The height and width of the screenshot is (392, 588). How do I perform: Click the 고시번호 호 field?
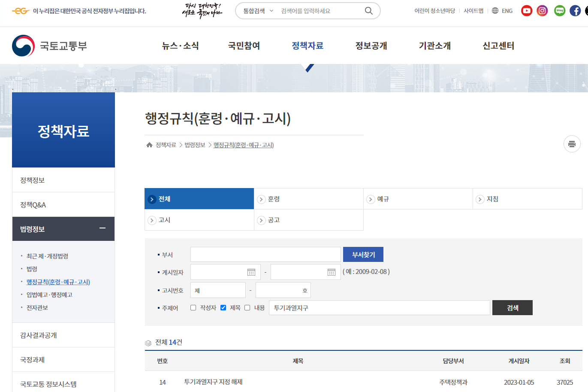(283, 290)
